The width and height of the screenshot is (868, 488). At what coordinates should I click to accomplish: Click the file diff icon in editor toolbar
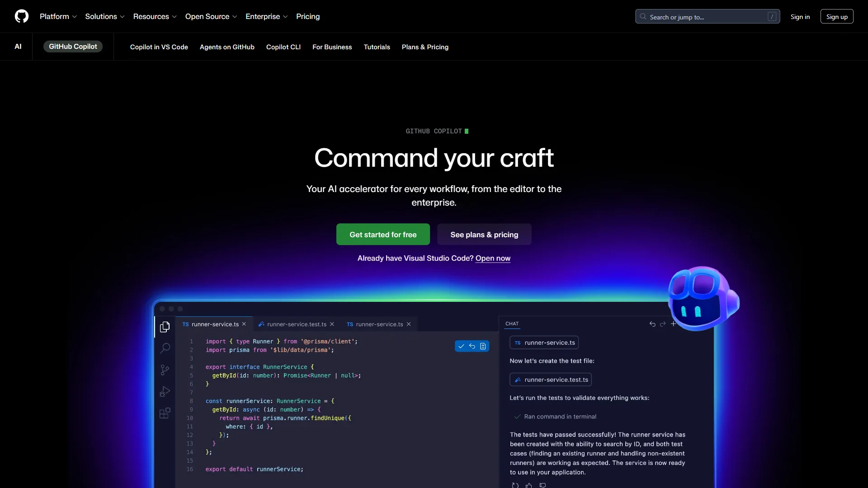tap(483, 346)
